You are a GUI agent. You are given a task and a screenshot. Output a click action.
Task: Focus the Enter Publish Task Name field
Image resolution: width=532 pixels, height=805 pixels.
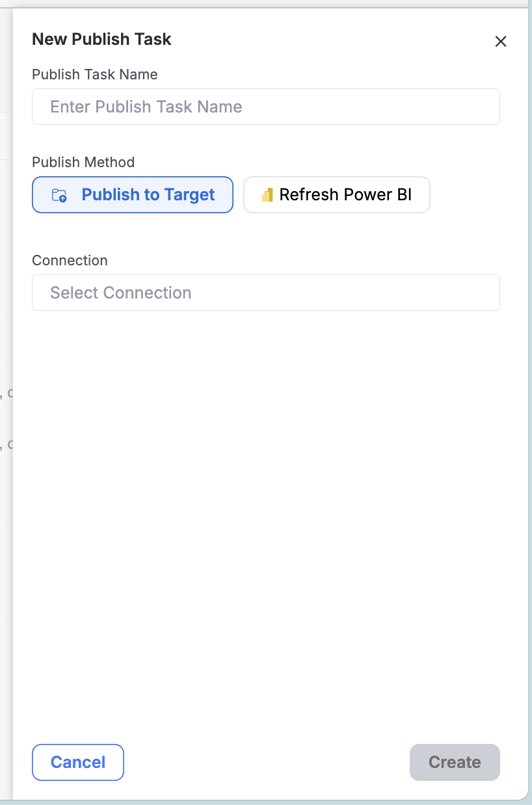266,107
